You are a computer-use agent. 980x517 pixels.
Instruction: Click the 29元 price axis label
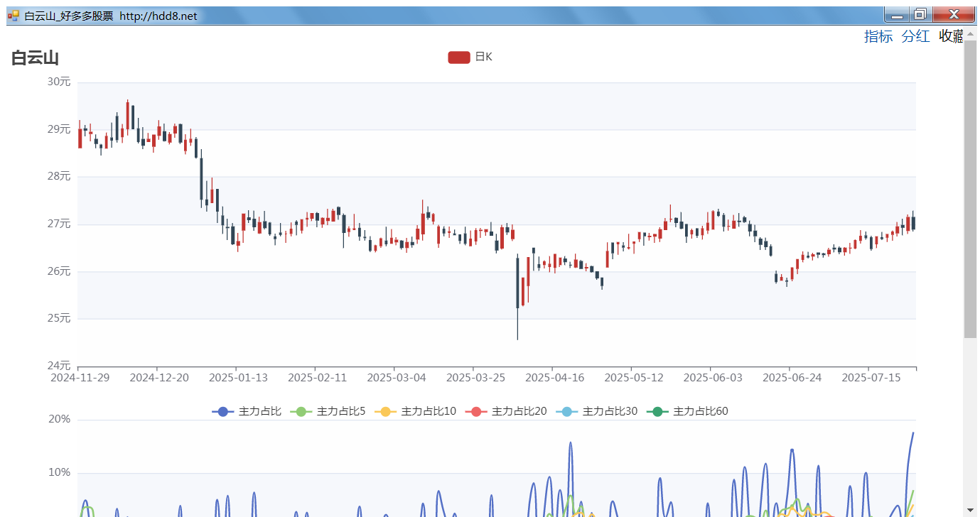tap(59, 129)
